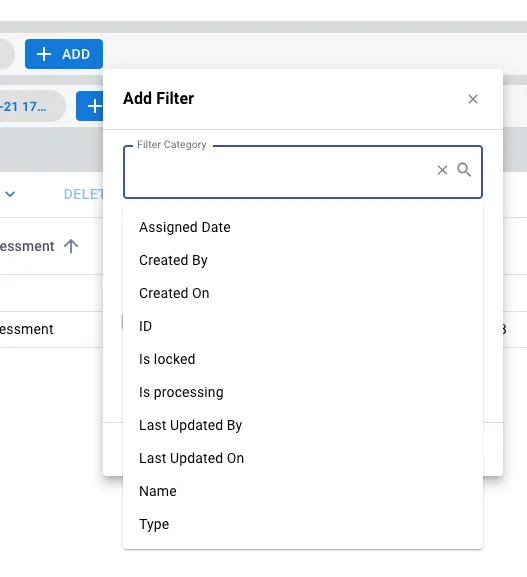The image size is (527, 577).
Task: Choose Last Updated On option
Action: tap(303, 458)
